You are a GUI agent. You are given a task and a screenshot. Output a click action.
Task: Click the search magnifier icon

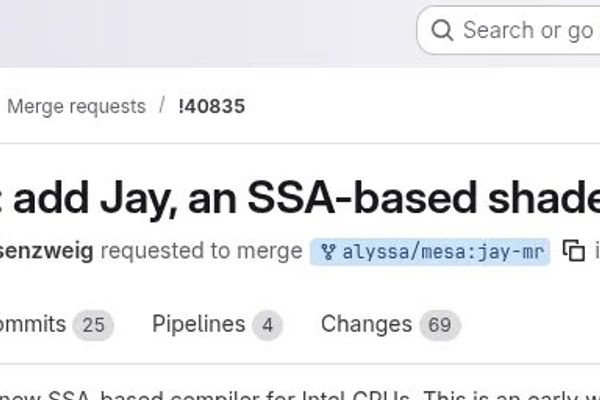point(442,31)
